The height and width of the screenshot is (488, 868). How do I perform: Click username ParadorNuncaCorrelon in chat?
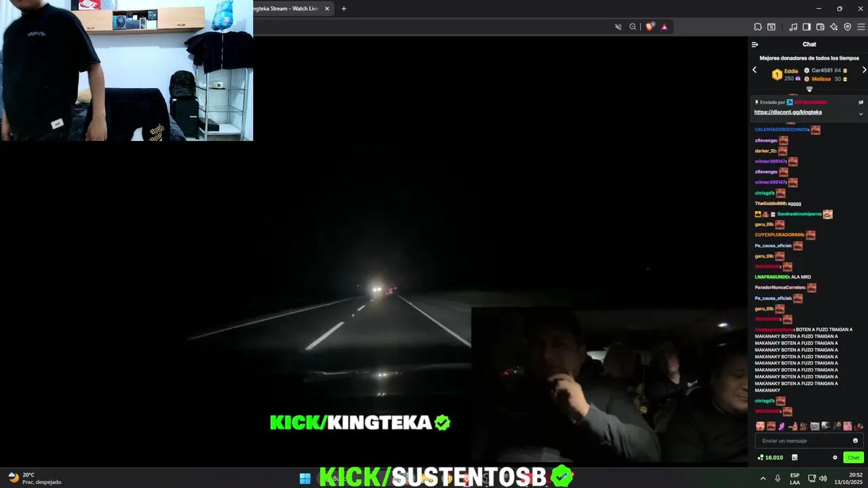(x=780, y=287)
